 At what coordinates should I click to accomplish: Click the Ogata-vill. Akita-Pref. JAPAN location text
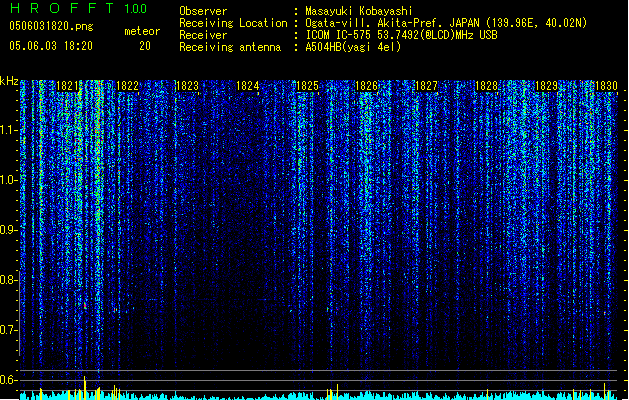tap(446, 23)
